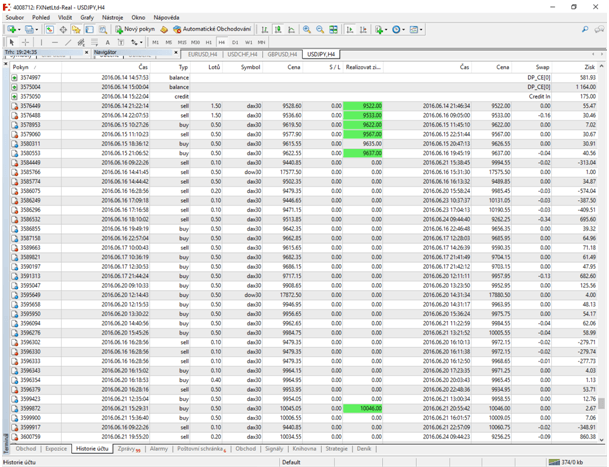The image size is (609, 467).
Task: Toggle the M15 timeframe button
Action: tap(182, 42)
